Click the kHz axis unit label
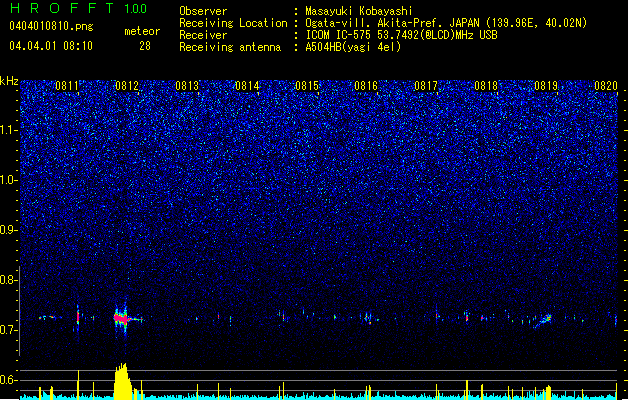 [9, 81]
